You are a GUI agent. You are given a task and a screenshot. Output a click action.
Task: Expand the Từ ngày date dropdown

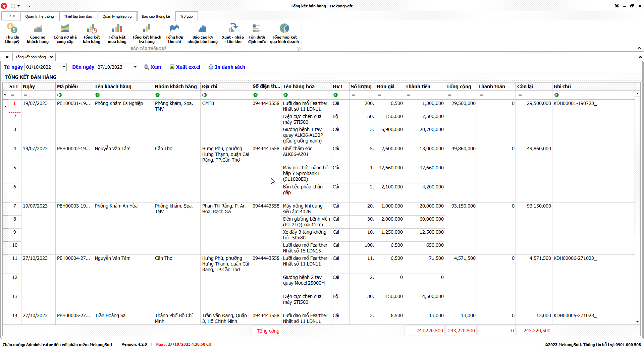click(64, 67)
